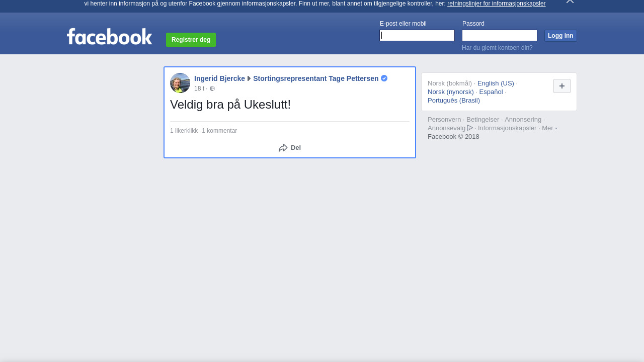Expand the Mer dropdown in the footer
644x362 pixels.
pyautogui.click(x=549, y=128)
